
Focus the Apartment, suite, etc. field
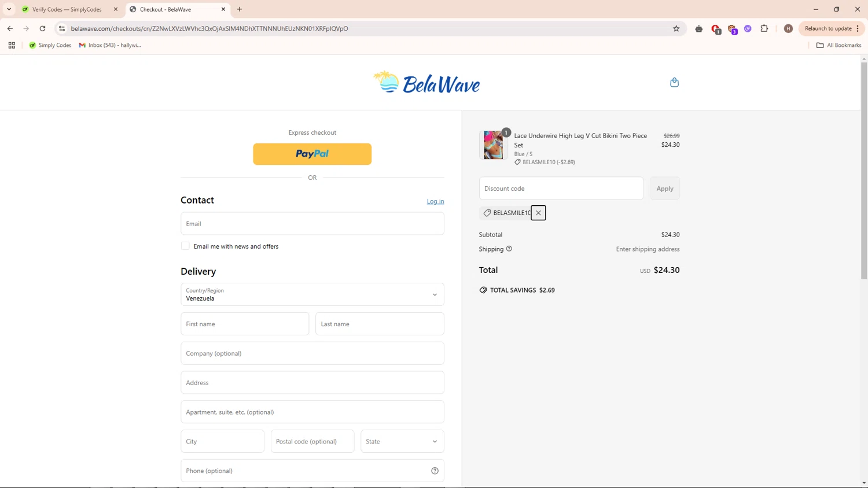[312, 412]
